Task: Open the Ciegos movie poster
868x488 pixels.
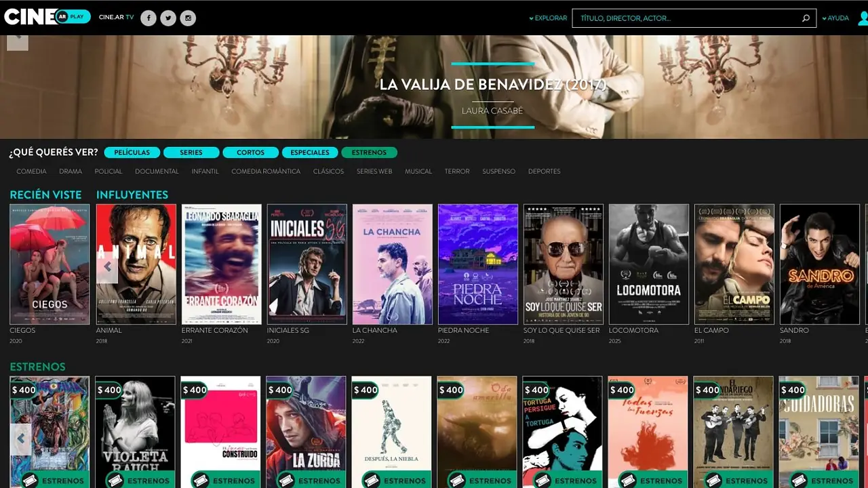Action: [x=50, y=264]
